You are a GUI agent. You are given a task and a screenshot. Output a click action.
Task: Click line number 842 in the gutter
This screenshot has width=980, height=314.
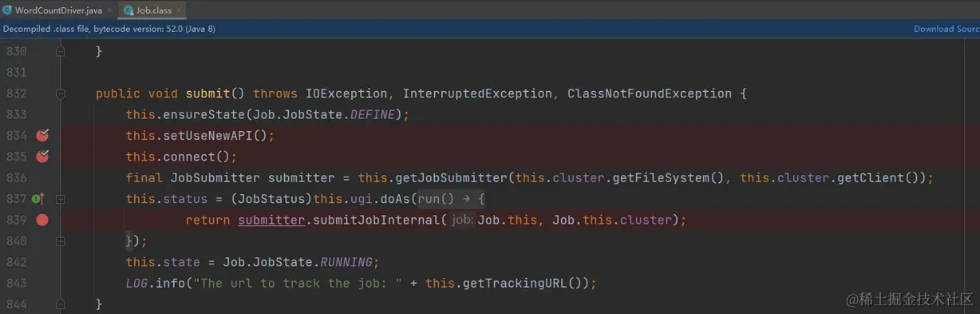(16, 261)
